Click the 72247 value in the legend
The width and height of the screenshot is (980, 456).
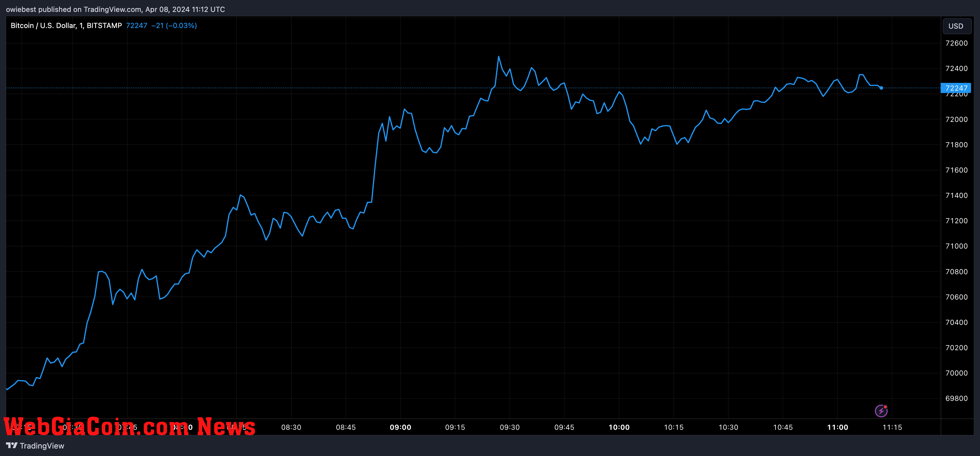pos(137,25)
